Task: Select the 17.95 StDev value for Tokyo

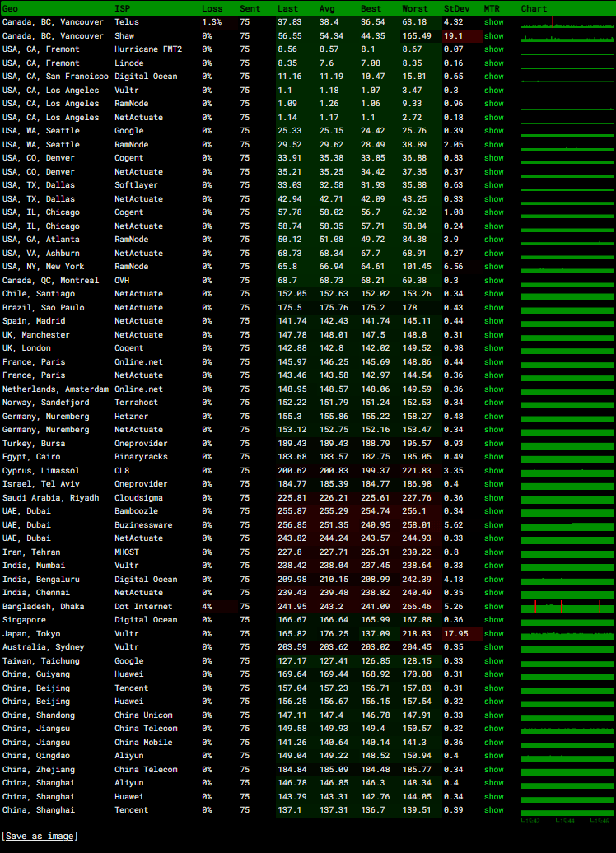Action: point(456,634)
